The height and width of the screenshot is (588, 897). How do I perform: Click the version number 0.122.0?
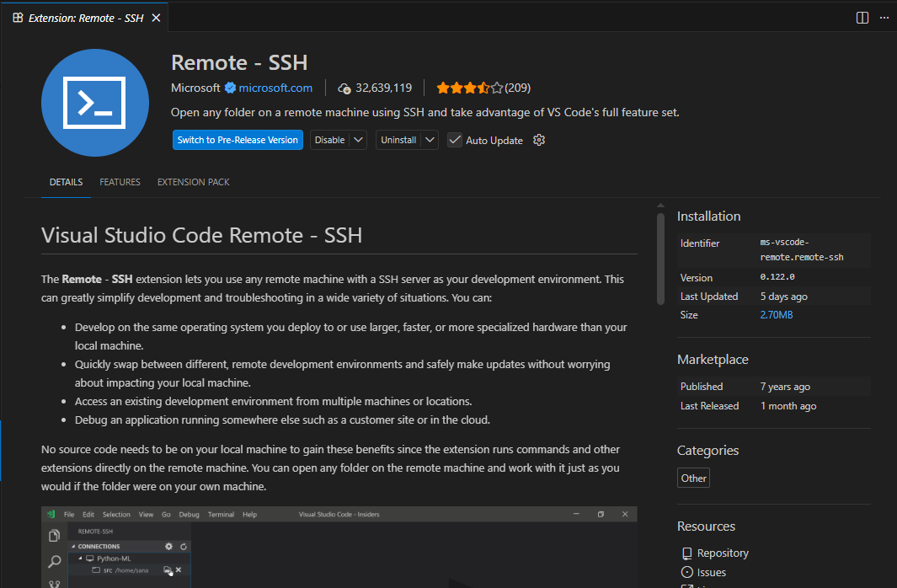pos(777,277)
